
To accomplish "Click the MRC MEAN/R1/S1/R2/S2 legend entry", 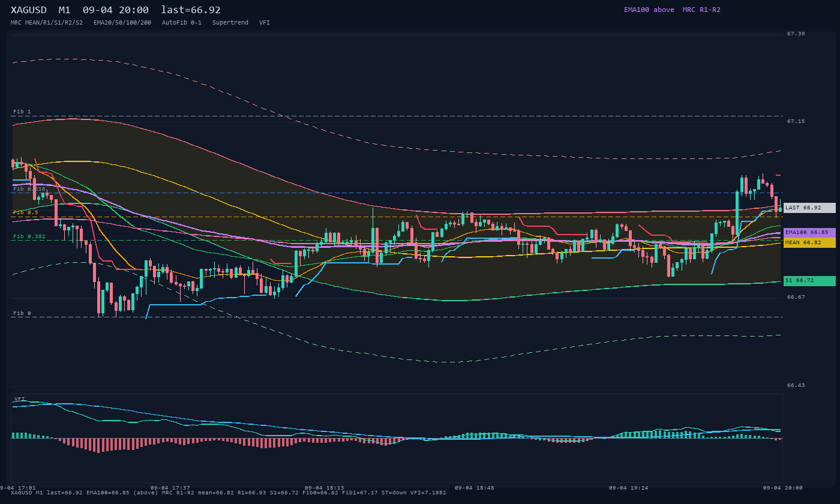I will (47, 23).
